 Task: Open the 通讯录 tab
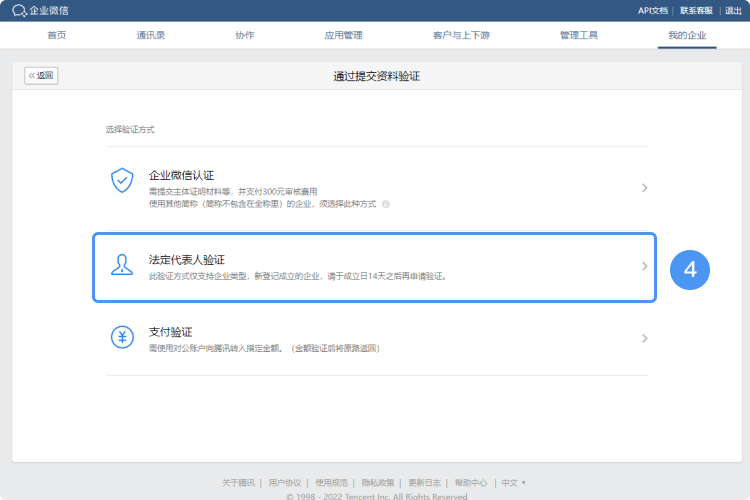[x=151, y=35]
